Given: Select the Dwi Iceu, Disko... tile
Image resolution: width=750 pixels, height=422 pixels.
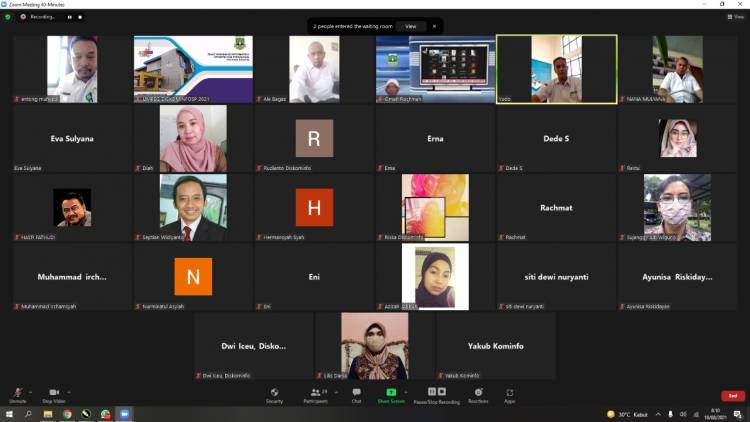Looking at the screenshot, I should pyautogui.click(x=254, y=346).
